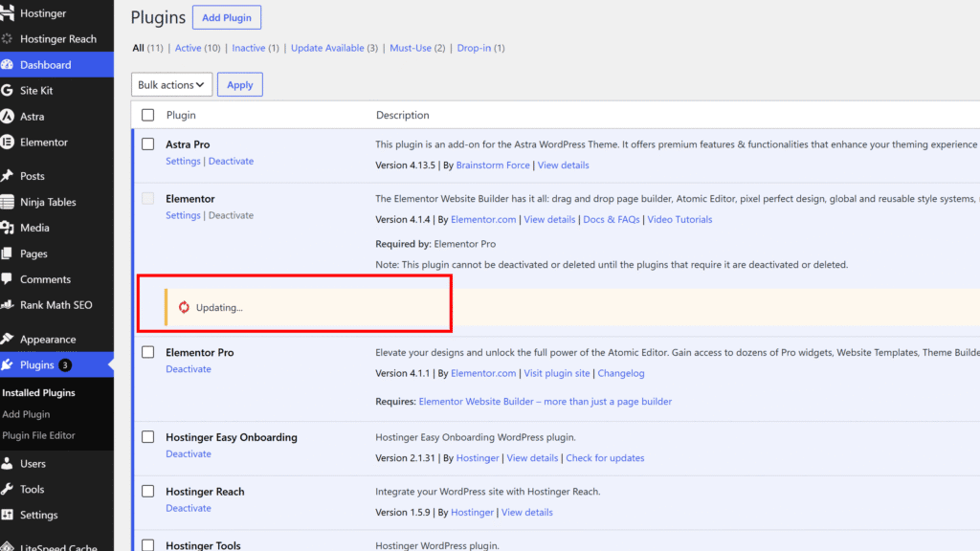Deactivate the Astra Pro plugin
The height and width of the screenshot is (551, 980).
[x=232, y=161]
